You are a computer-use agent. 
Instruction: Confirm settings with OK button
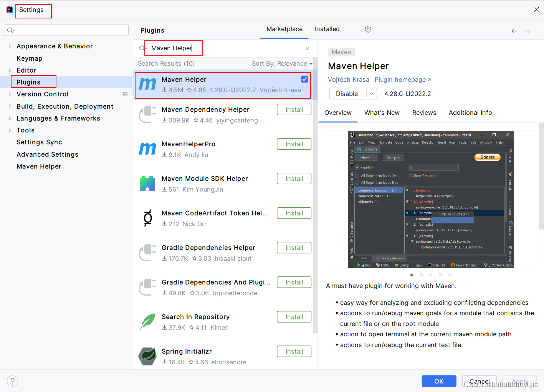point(439,381)
